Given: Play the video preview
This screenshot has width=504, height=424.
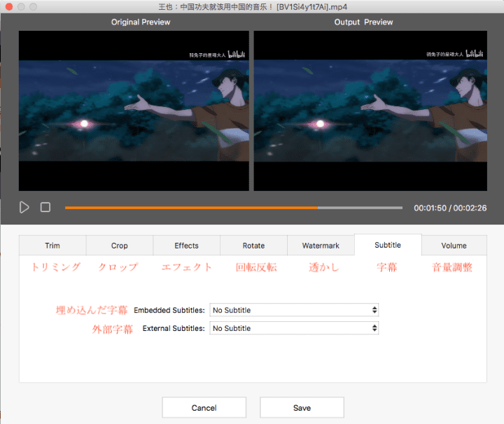Looking at the screenshot, I should [24, 208].
